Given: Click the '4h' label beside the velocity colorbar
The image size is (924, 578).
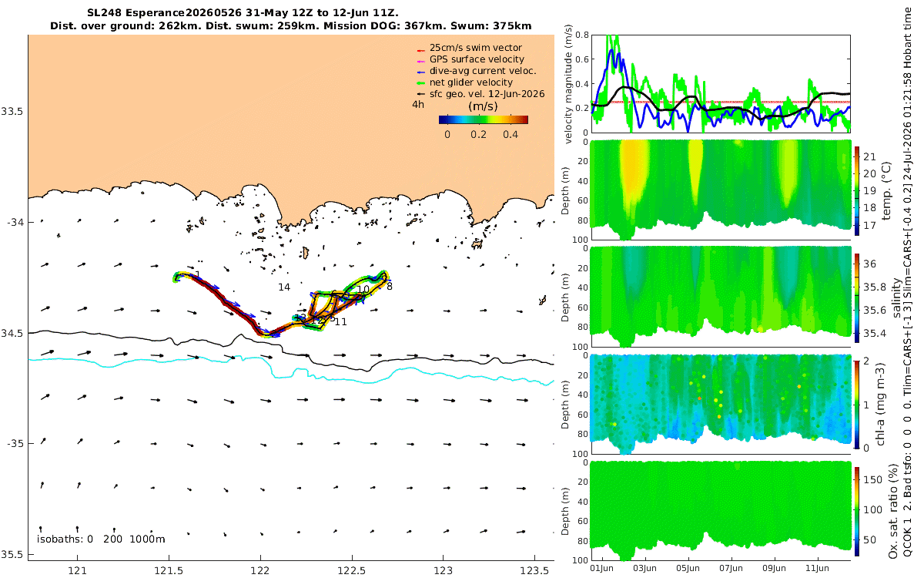Looking at the screenshot, I should pos(418,104).
